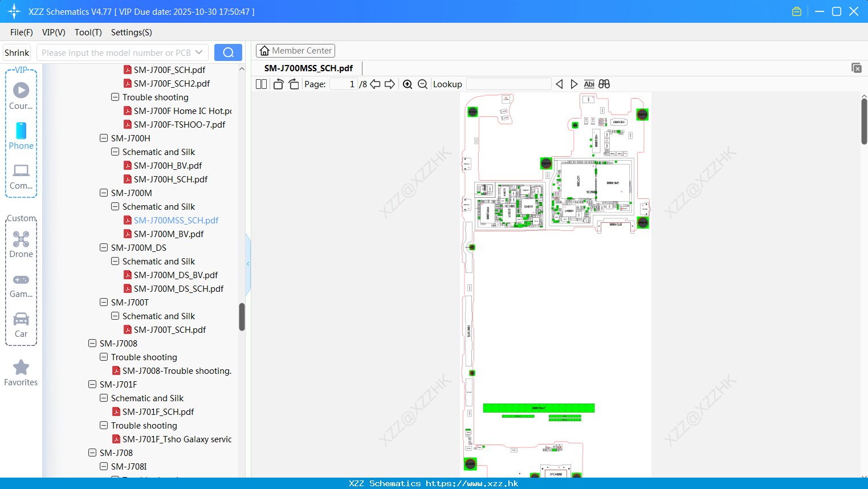Go to the next page arrow
This screenshot has width=868, height=489.
pyautogui.click(x=390, y=84)
